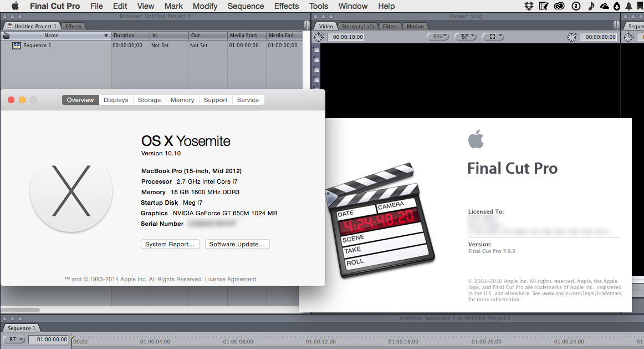Screen dimensions: 644x349
Task: Switch to the Storage tab
Action: [150, 100]
